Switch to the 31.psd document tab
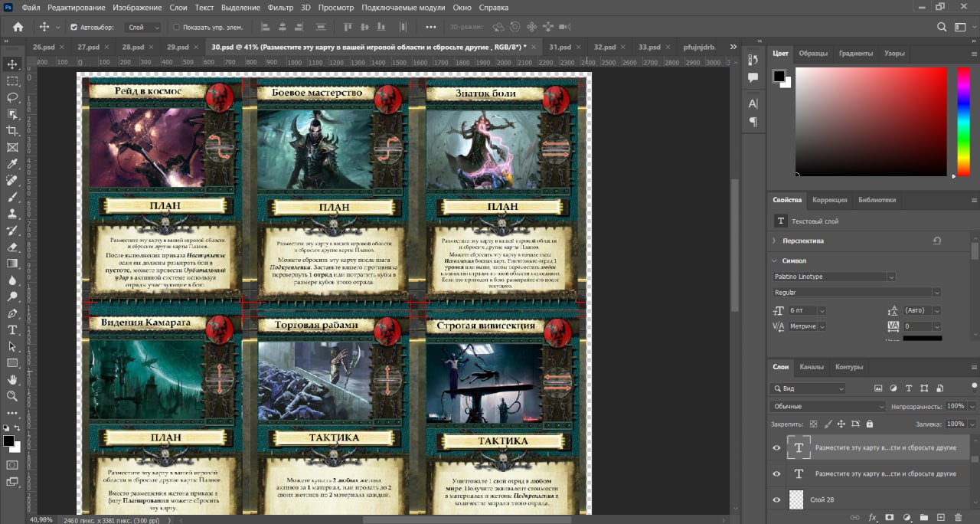 pos(560,47)
